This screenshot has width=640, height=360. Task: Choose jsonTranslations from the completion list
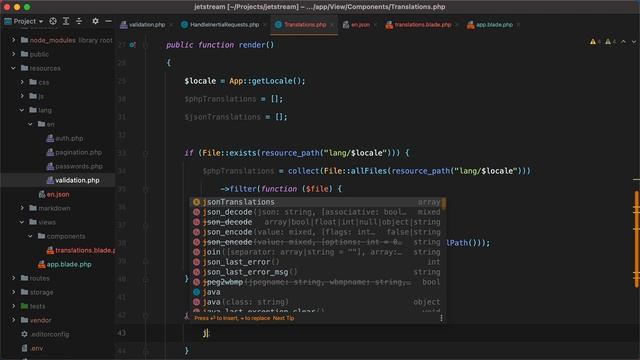tap(317, 202)
